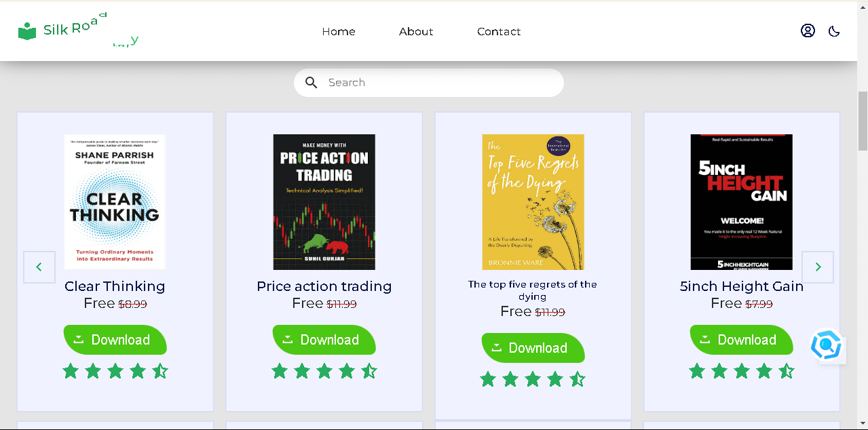This screenshot has height=430, width=868.
Task: Open the 5inch Height Gain cover thumbnail
Action: coord(741,202)
